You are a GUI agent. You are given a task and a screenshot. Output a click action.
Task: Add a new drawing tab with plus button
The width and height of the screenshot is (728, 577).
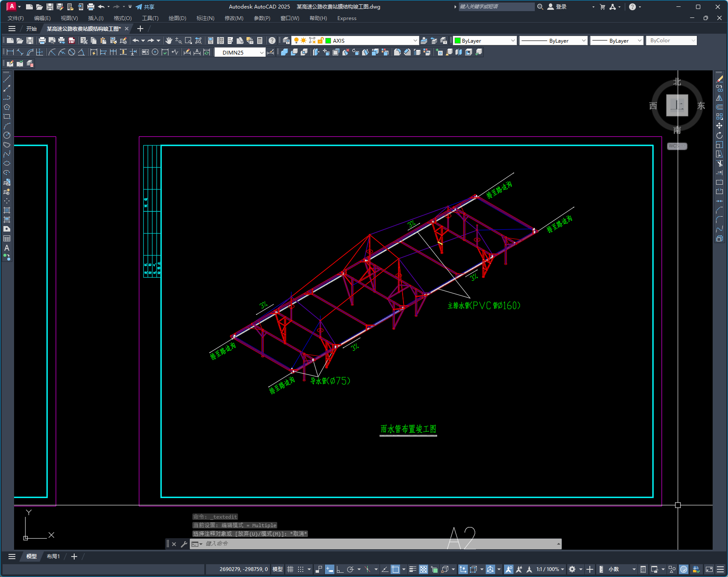pyautogui.click(x=140, y=29)
